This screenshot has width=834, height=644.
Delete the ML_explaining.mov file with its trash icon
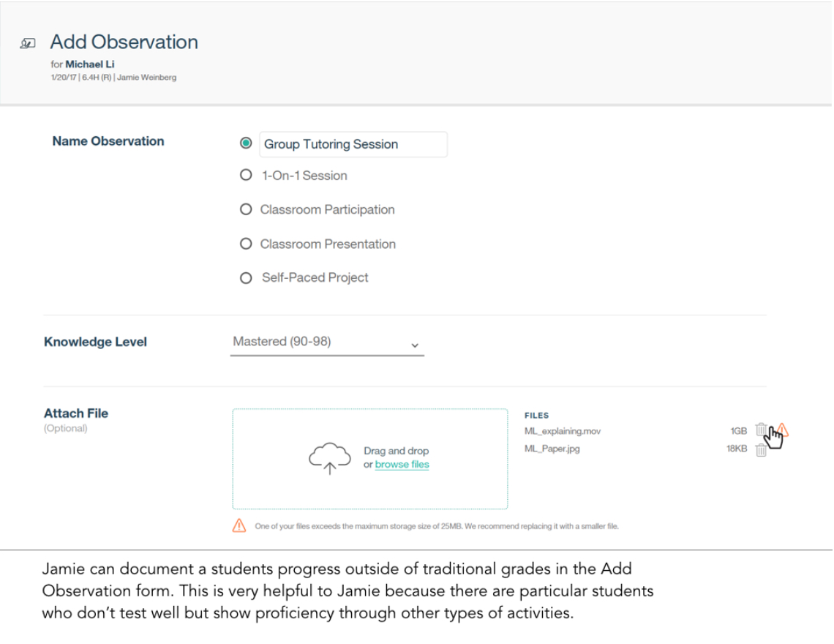[761, 431]
